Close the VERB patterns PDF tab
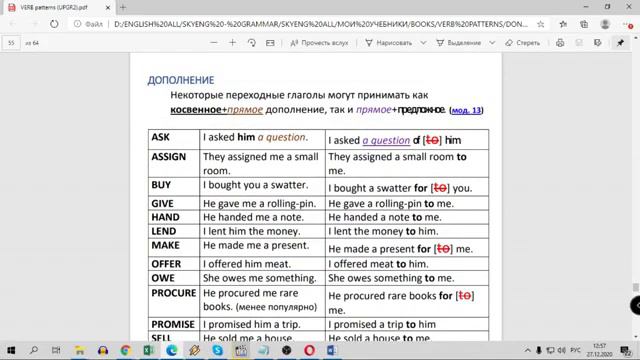The width and height of the screenshot is (640, 360). coord(108,7)
